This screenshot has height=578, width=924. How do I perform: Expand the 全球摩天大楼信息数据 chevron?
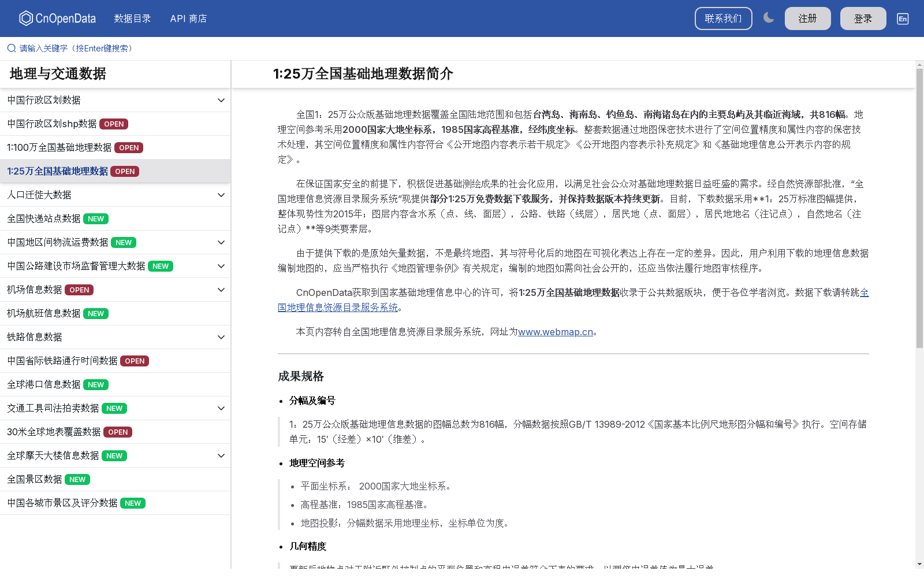[221, 455]
